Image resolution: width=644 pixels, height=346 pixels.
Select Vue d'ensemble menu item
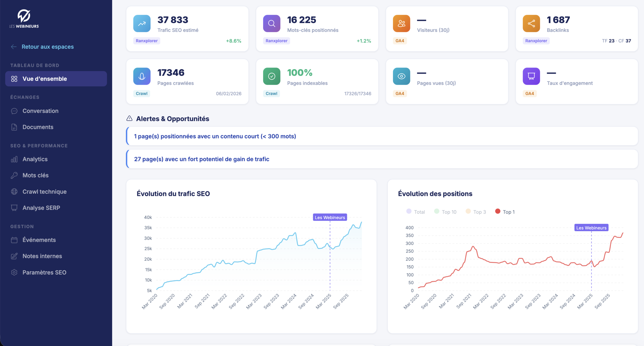coord(56,79)
